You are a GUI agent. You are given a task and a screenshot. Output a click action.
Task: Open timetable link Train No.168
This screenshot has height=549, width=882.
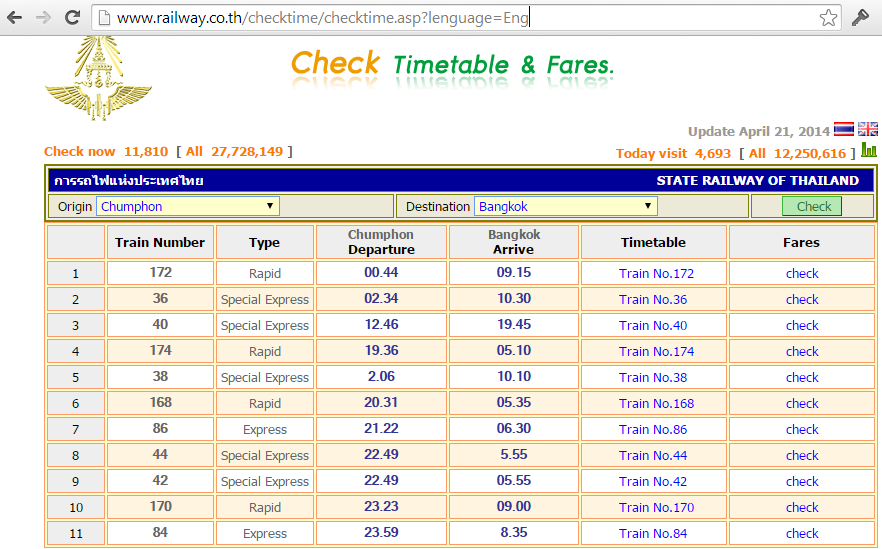[x=656, y=404]
